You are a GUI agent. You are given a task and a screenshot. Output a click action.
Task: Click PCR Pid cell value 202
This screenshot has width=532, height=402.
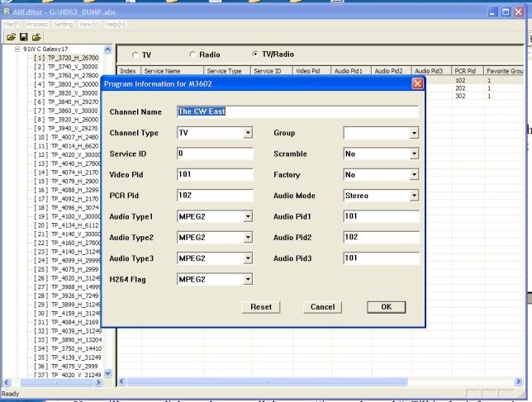coord(460,88)
